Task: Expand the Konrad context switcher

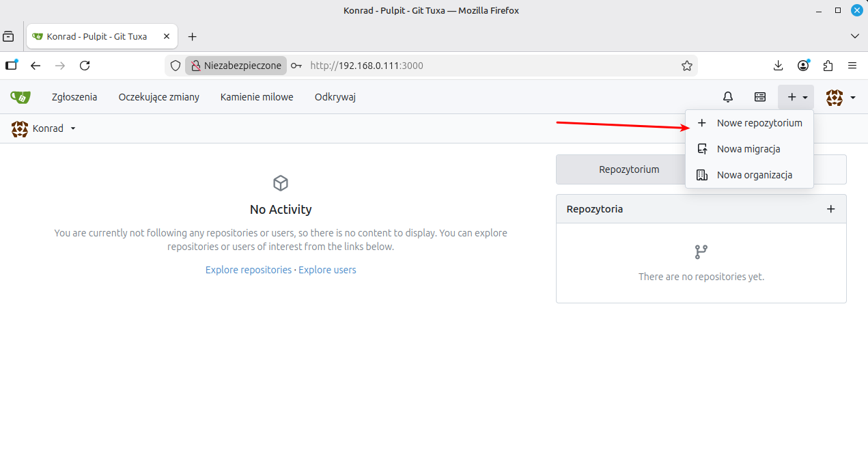Action: [44, 128]
